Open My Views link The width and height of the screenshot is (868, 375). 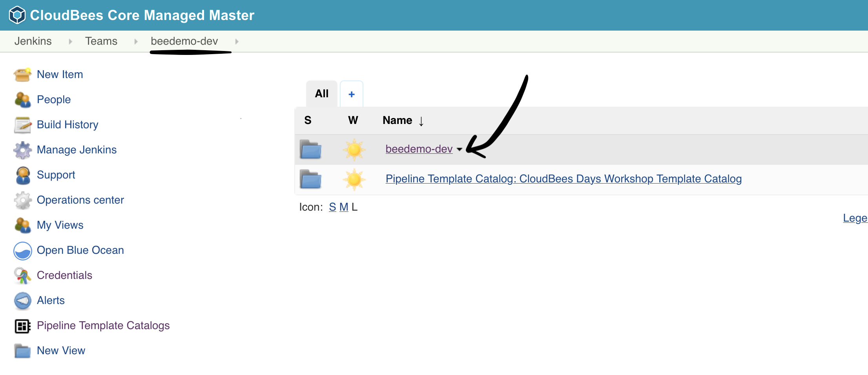[x=60, y=225]
